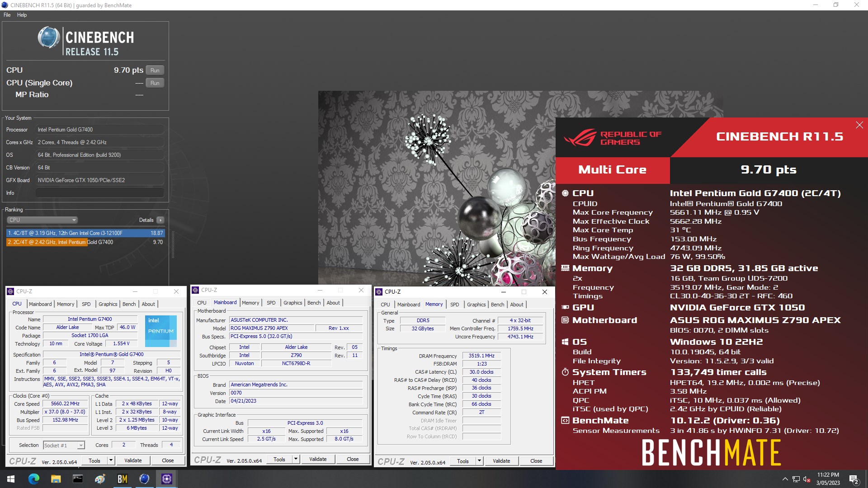Expand the Ranking Details arrow
868x488 pixels.
click(160, 220)
